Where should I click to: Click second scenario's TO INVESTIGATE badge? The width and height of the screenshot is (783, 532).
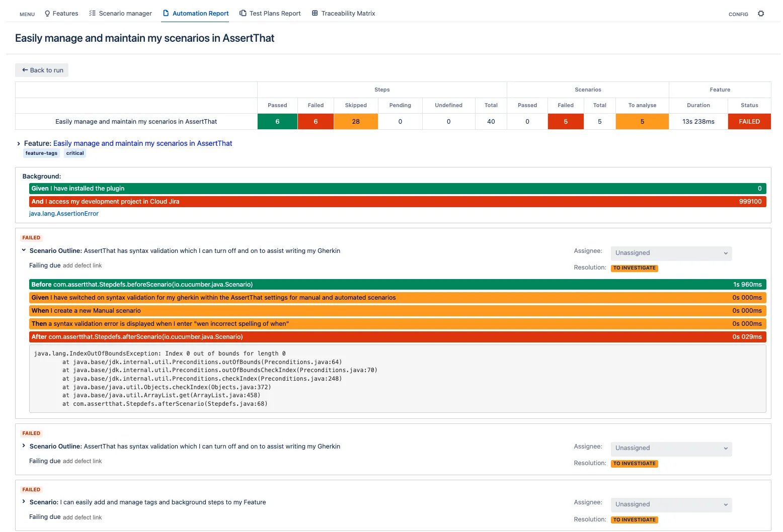635,464
